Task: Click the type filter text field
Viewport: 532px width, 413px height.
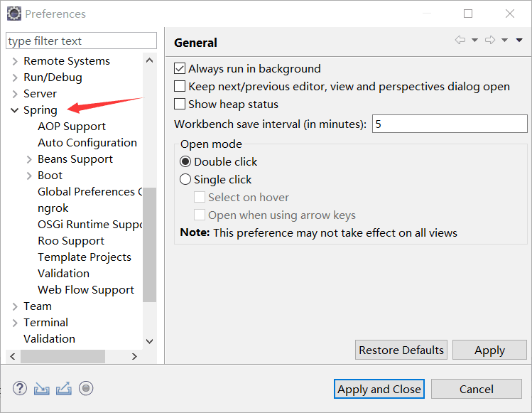Action: (81, 41)
